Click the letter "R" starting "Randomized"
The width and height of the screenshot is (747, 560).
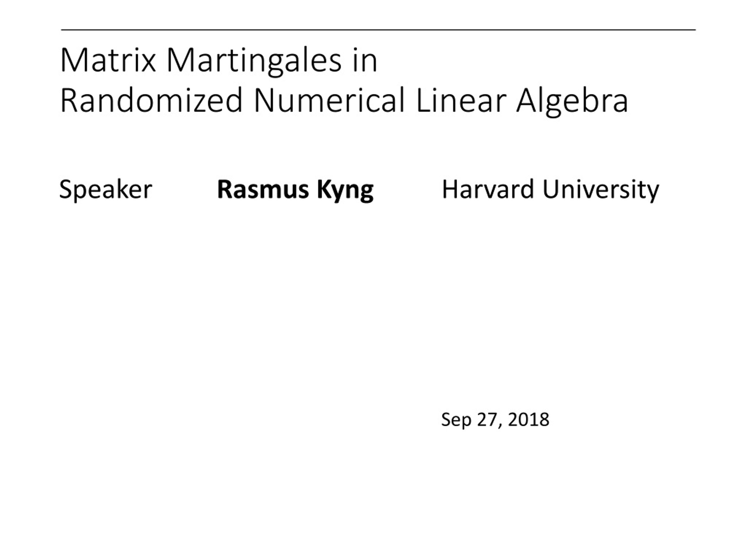(x=68, y=100)
